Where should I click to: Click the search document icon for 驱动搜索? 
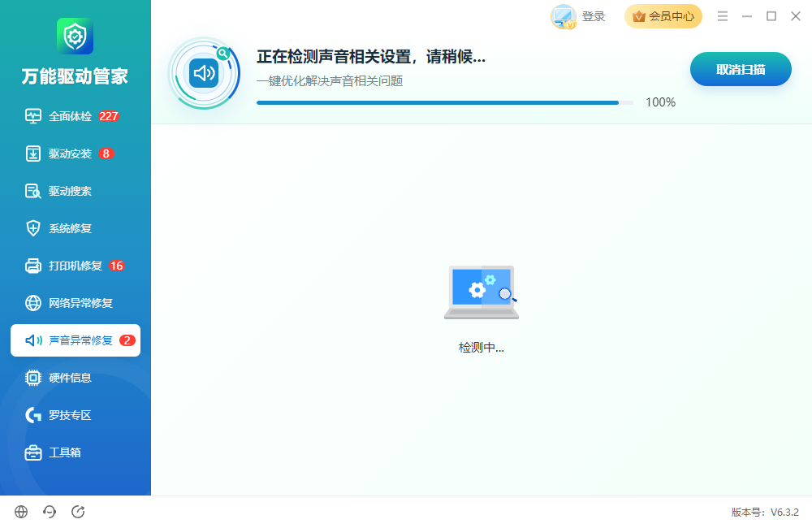33,191
